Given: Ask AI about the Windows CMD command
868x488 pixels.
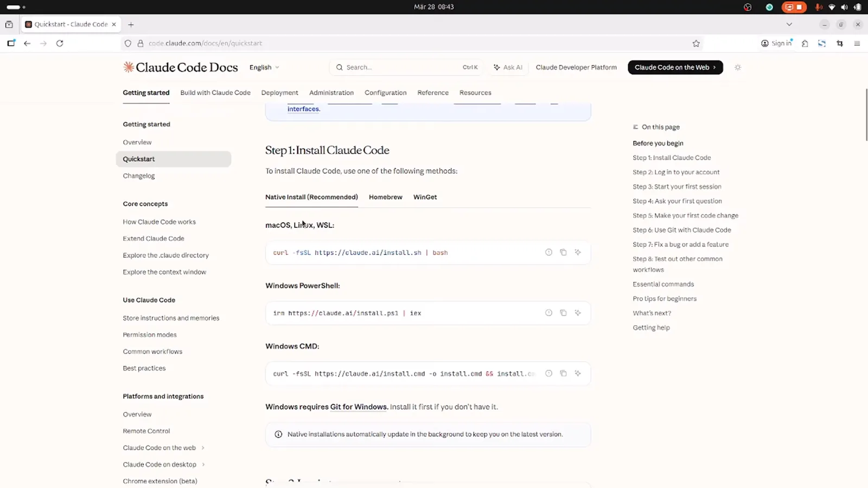Looking at the screenshot, I should (578, 373).
